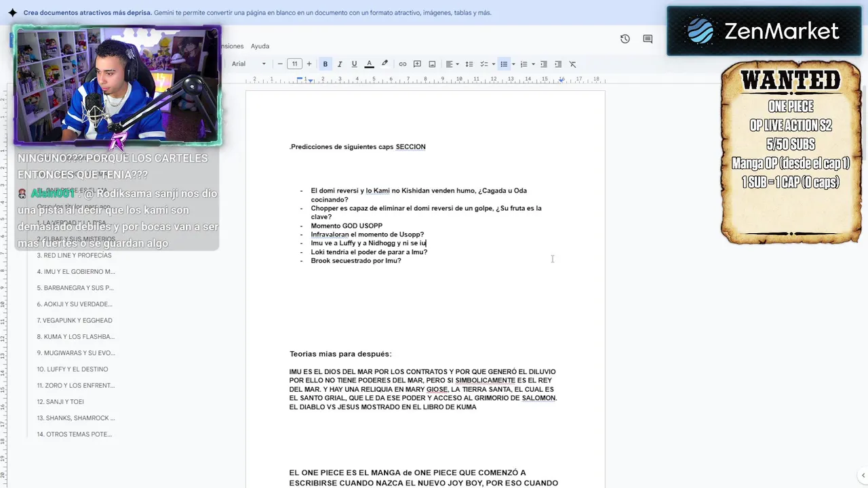868x488 pixels.
Task: Apply a numbered list with the toolbar icon
Action: click(x=524, y=64)
